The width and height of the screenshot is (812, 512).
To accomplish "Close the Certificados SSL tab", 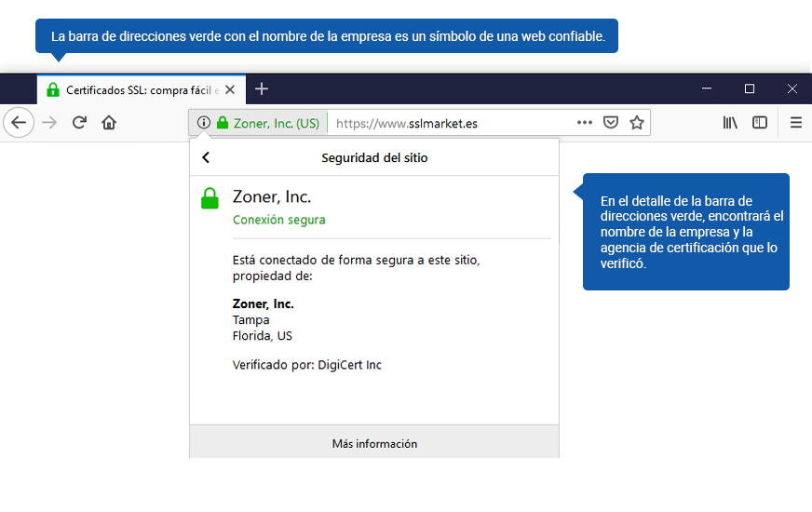I will (x=230, y=89).
